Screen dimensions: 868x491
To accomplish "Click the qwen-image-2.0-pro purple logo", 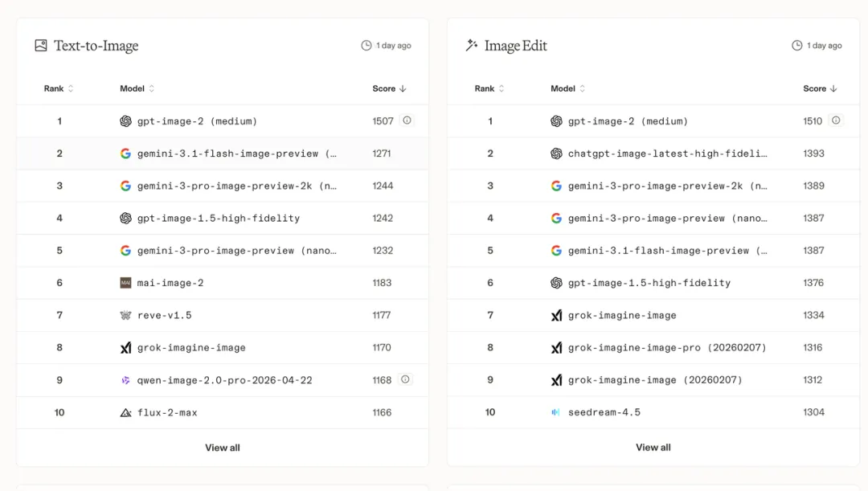I will click(x=125, y=380).
